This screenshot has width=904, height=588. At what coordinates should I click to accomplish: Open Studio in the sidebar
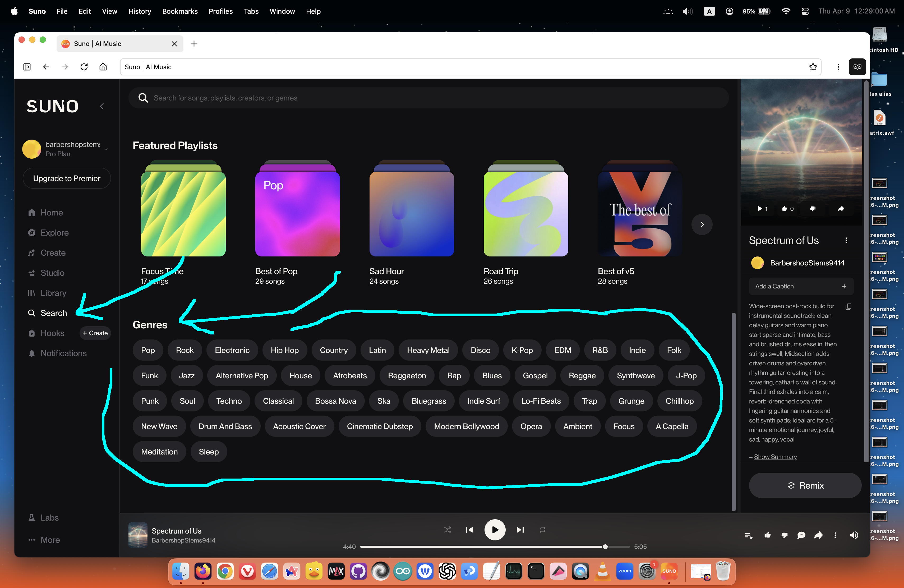pos(52,273)
